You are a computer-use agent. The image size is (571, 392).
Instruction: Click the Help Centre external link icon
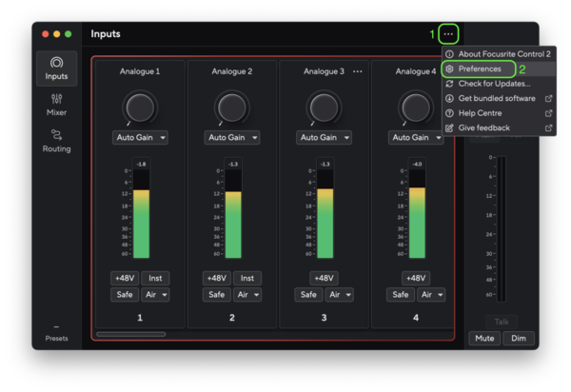point(548,113)
